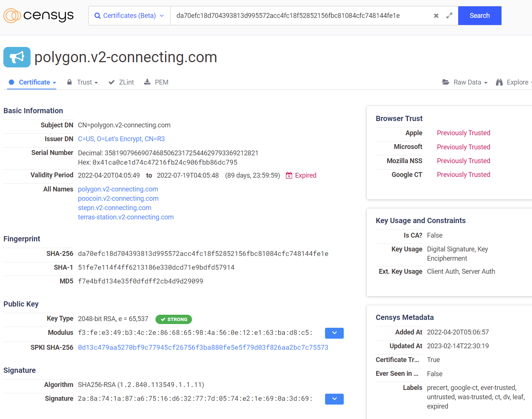Click the serial number hex value
The width and height of the screenshot is (532, 419).
(165, 162)
